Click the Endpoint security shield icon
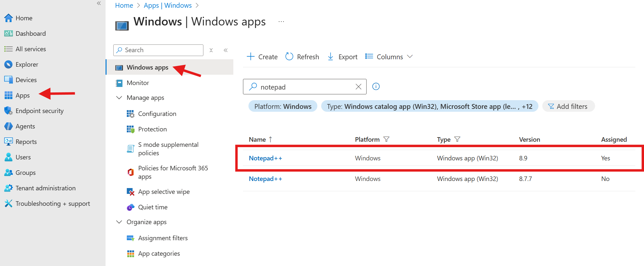 (8, 111)
